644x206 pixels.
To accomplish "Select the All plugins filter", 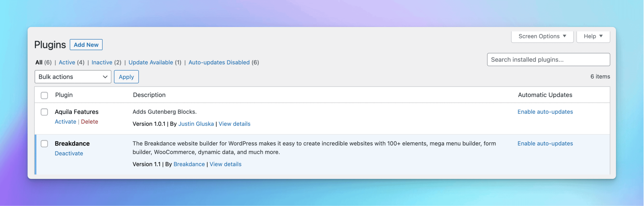I will pyautogui.click(x=39, y=62).
